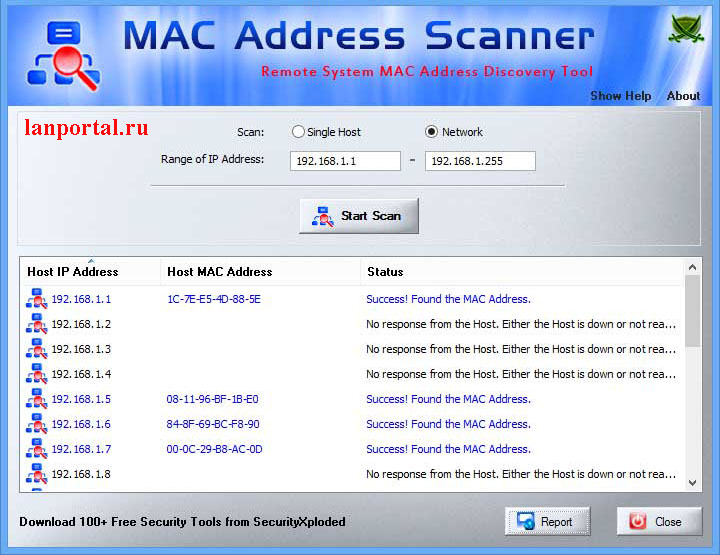Select IP address 192.168.1.8 text
Viewport: 720px width, 555px height.
pyautogui.click(x=81, y=474)
